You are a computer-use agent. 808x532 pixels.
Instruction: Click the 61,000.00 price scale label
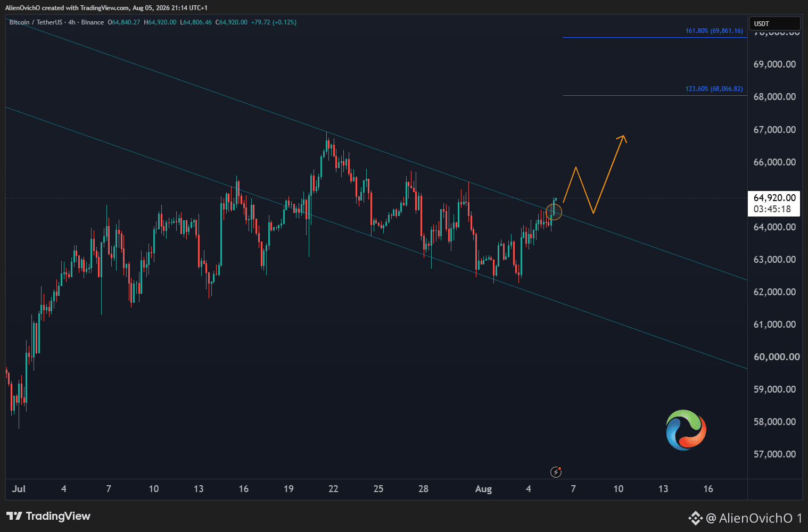[x=774, y=325]
